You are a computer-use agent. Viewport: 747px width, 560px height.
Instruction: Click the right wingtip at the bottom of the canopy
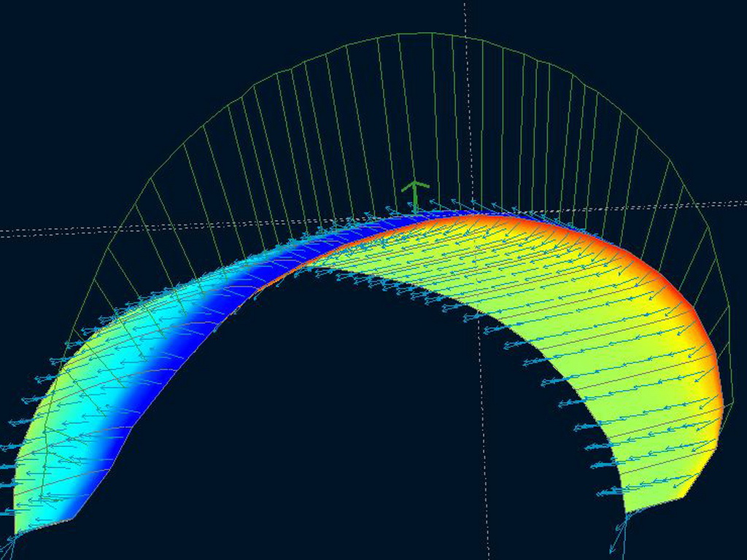point(629,512)
